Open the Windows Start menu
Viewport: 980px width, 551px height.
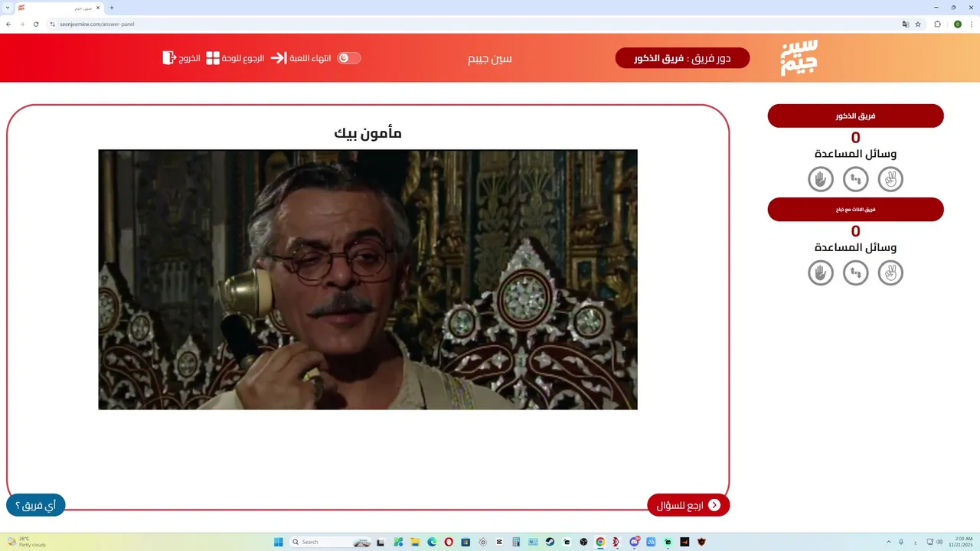tap(279, 542)
